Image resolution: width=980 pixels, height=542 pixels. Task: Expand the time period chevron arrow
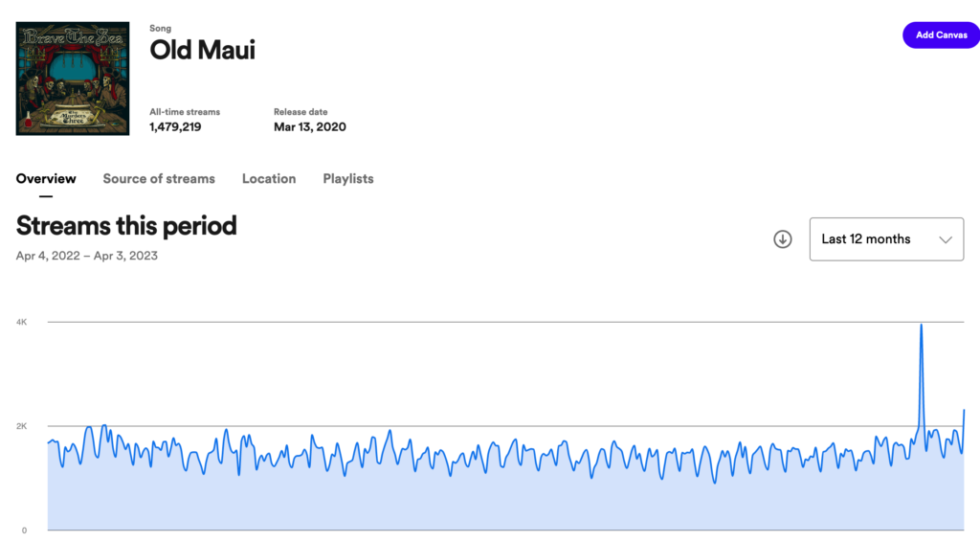[x=946, y=239]
